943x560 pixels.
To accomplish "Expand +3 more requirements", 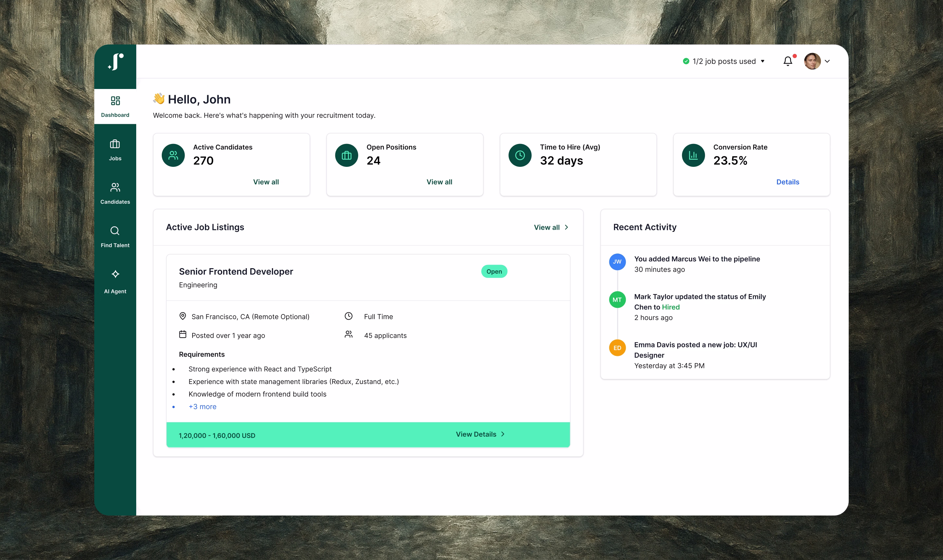I will coord(202,406).
